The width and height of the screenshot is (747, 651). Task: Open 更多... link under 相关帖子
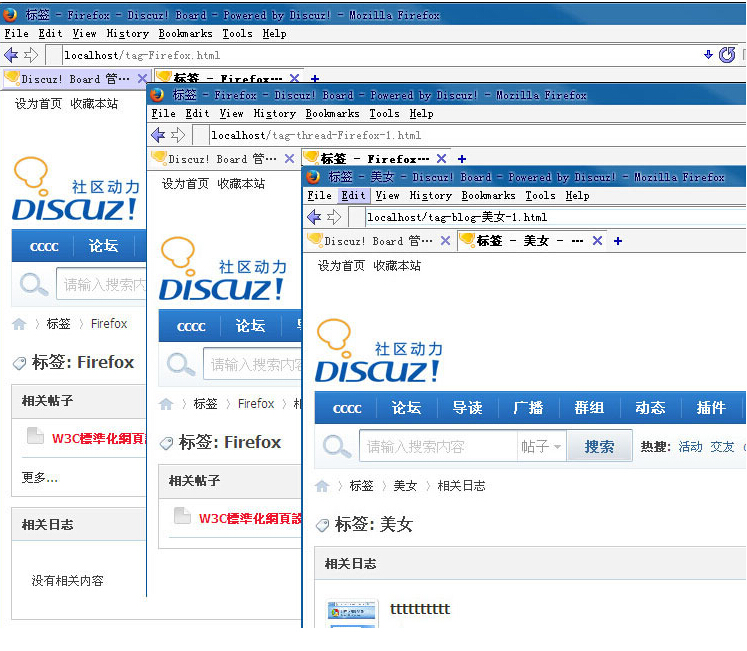click(x=40, y=478)
